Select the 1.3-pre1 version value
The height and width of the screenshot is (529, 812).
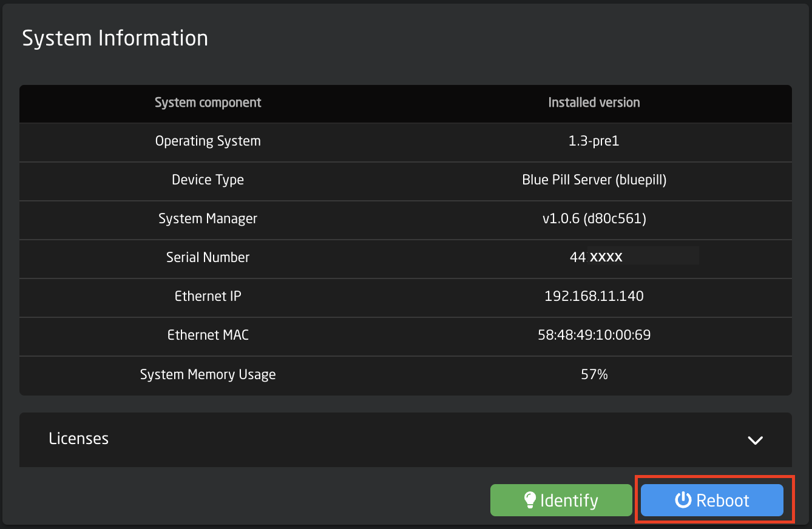[594, 141]
